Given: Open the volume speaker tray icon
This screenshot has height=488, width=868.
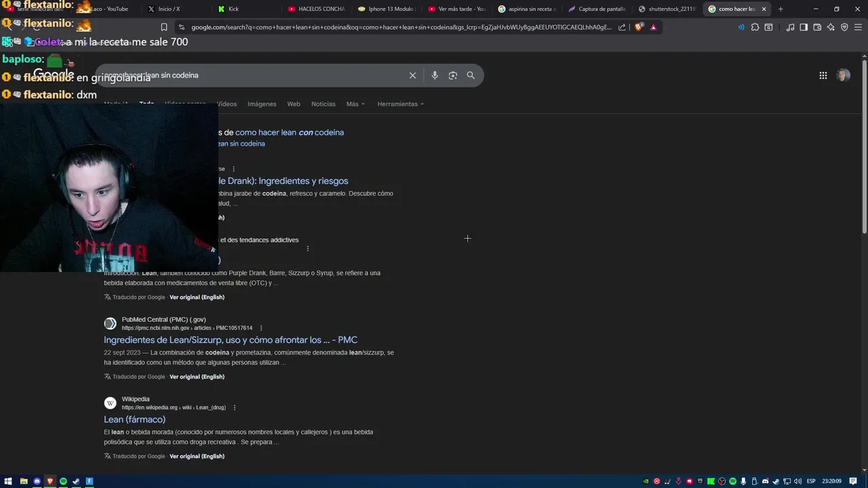Looking at the screenshot, I should 797,481.
